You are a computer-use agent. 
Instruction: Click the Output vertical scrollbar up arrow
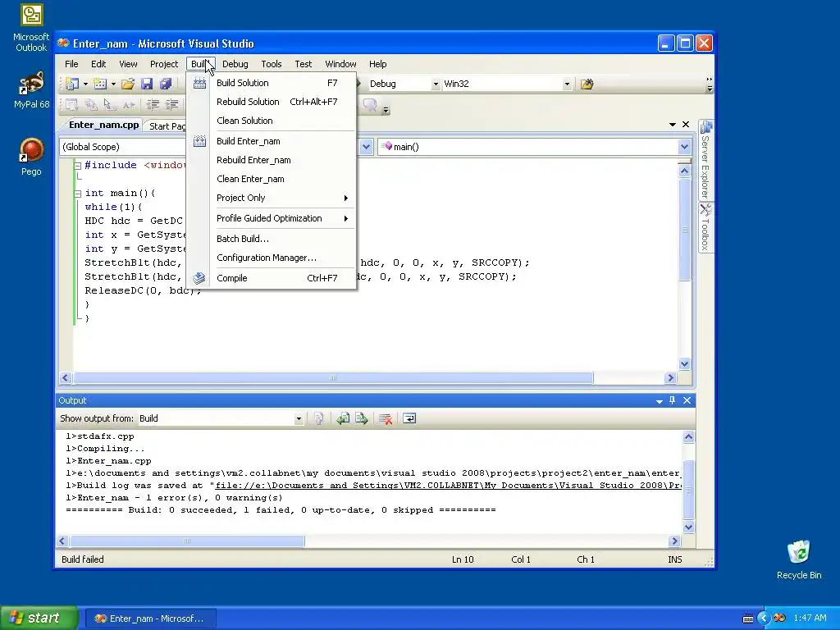pyautogui.click(x=688, y=436)
